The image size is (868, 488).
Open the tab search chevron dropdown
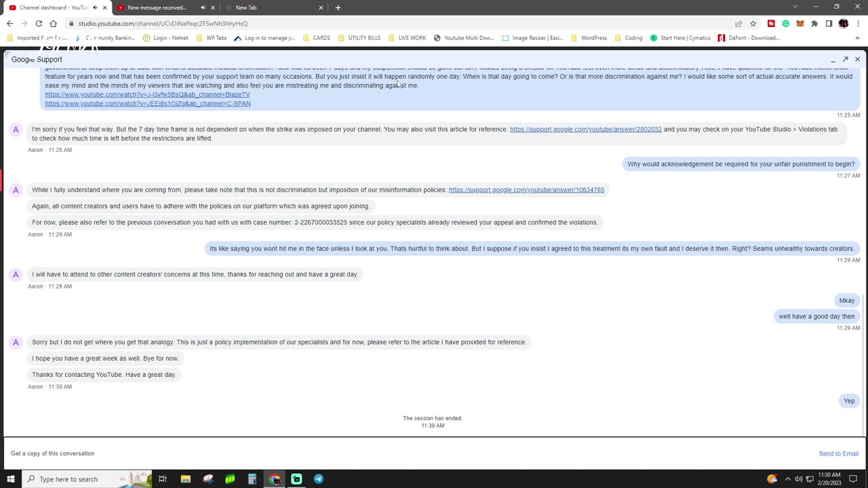[x=795, y=7]
